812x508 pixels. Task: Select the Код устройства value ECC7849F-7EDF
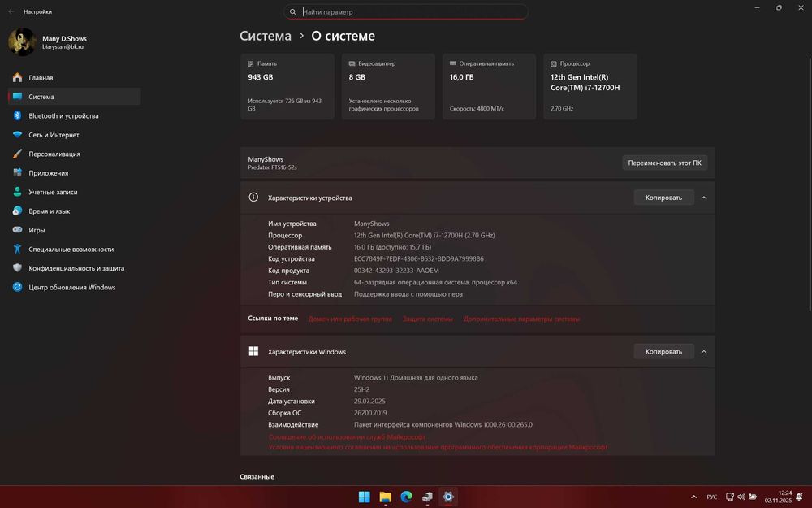418,258
